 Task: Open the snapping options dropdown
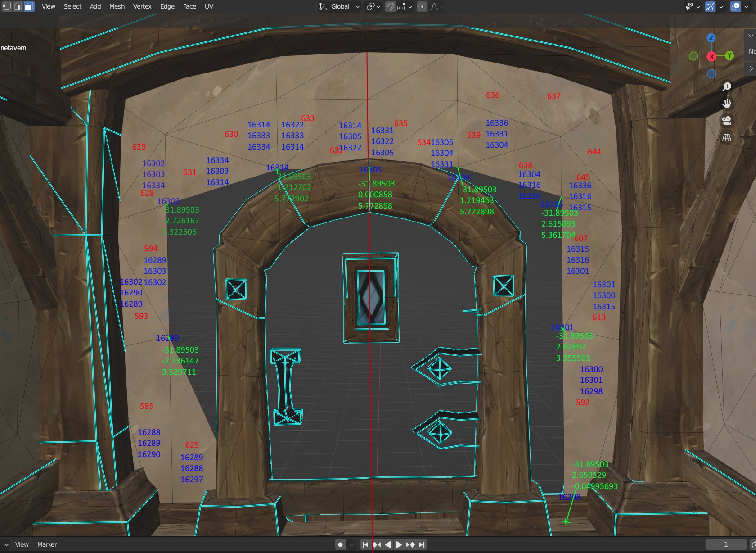[x=405, y=6]
